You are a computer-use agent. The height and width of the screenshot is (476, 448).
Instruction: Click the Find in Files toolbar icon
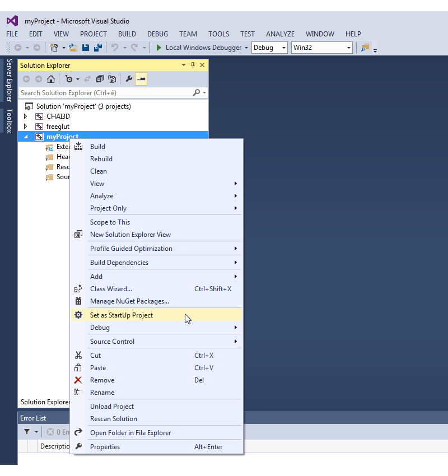pyautogui.click(x=365, y=48)
